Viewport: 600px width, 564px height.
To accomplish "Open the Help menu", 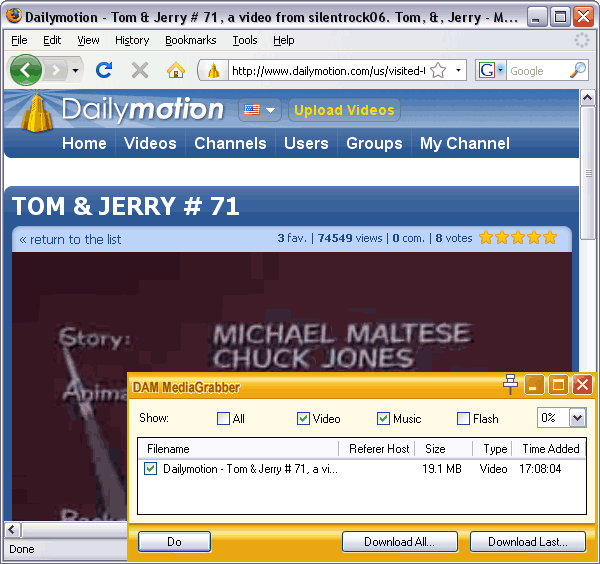I will [284, 40].
